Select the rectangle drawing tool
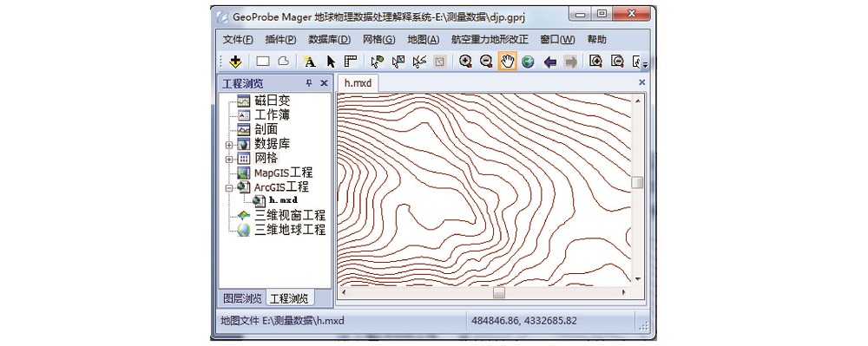The image size is (868, 346). coord(262,62)
